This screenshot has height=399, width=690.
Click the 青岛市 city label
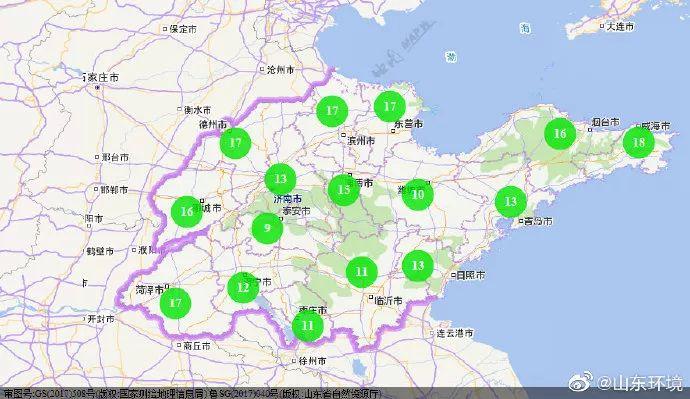(539, 221)
